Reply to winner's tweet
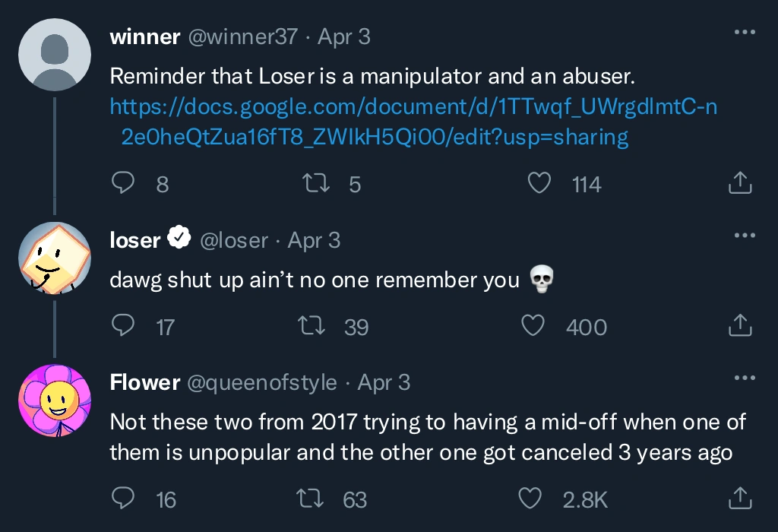Viewport: 778px width, 532px height. tap(122, 182)
